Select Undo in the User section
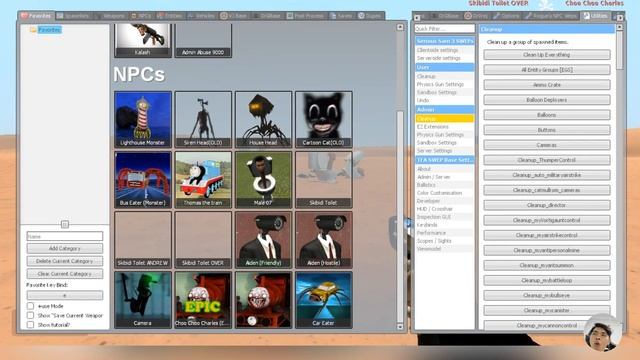 pyautogui.click(x=444, y=100)
